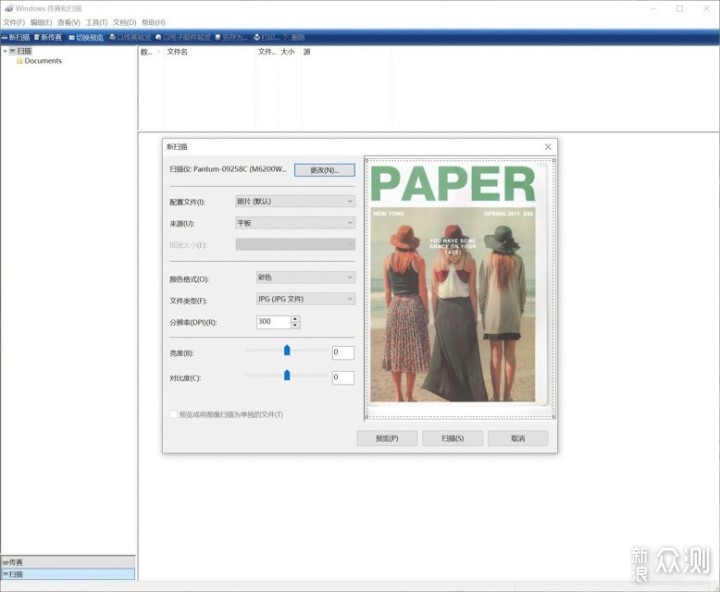Click the contrast value input box
720x592 pixels.
coord(343,378)
